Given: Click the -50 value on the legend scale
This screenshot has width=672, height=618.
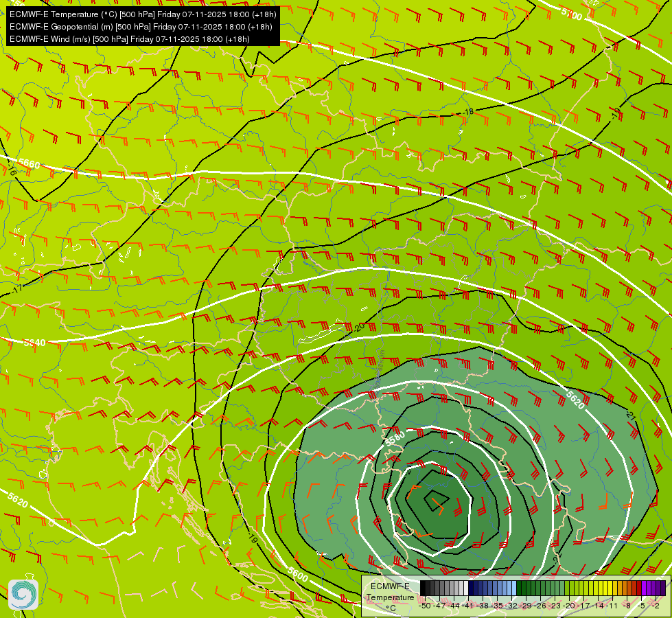Looking at the screenshot, I should click(x=425, y=606).
